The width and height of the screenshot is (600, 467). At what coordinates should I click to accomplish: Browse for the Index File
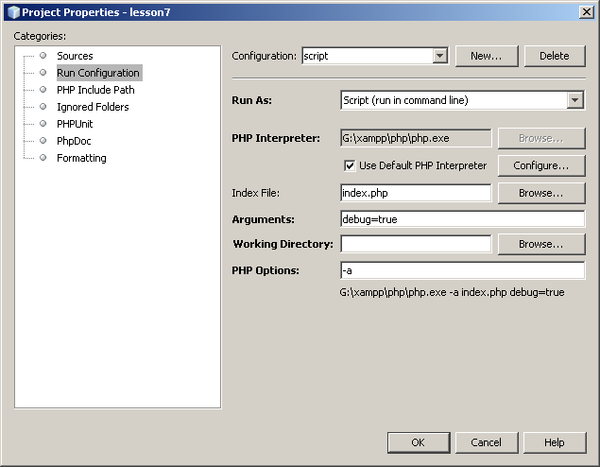coord(541,192)
